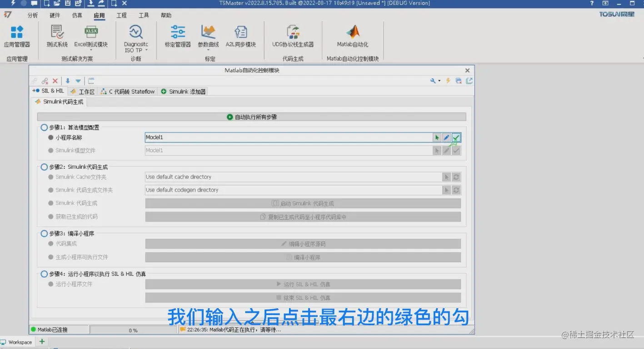
Task: Open the 参数曲线 parameter curve tool
Action: [208, 36]
